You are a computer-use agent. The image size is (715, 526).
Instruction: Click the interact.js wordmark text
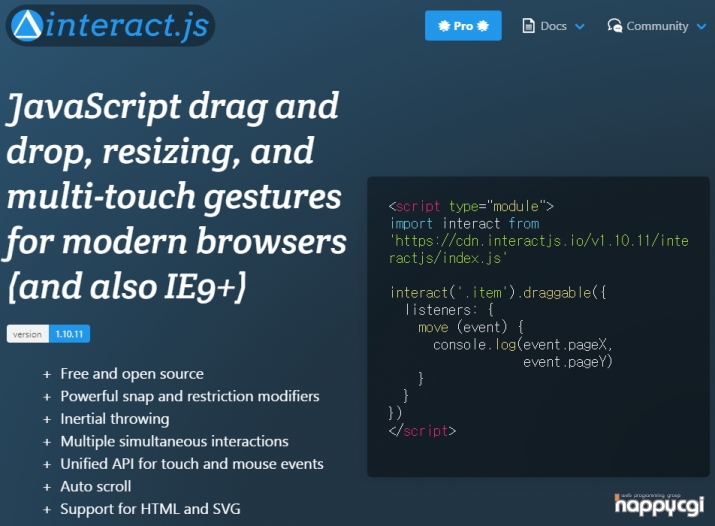[127, 26]
